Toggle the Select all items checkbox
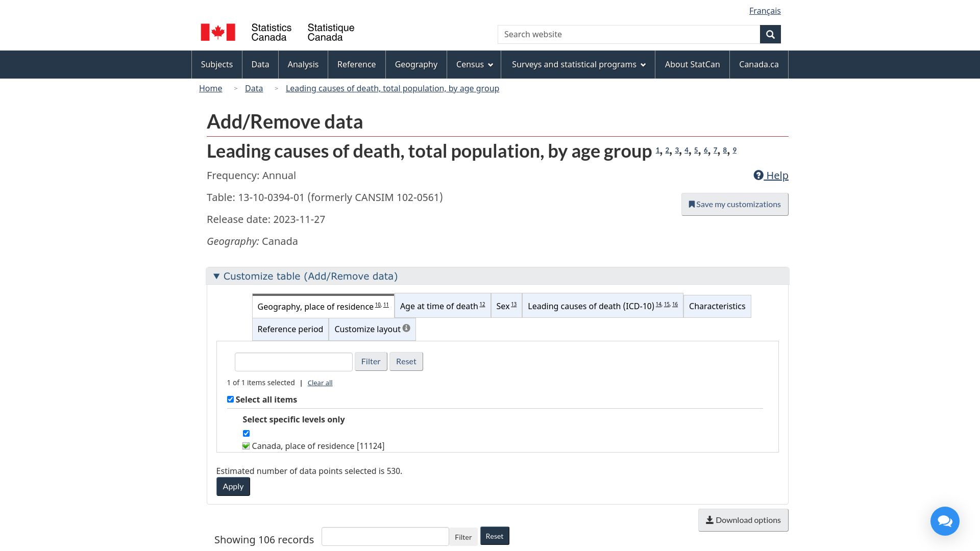980x551 pixels. [230, 399]
